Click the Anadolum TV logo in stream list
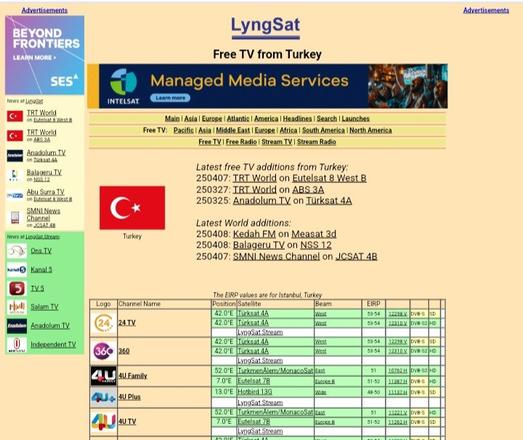 tap(17, 326)
